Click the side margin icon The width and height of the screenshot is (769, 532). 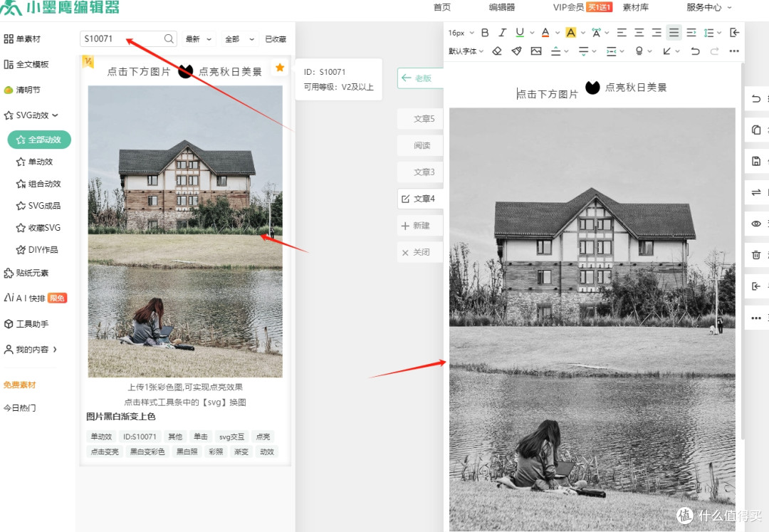611,51
